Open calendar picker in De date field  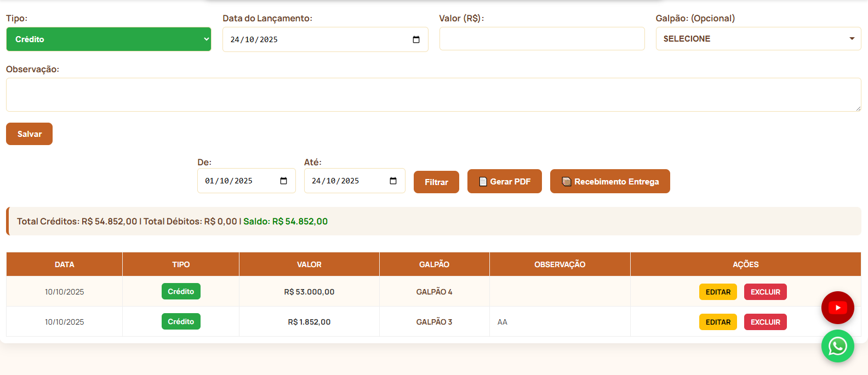pyautogui.click(x=283, y=181)
